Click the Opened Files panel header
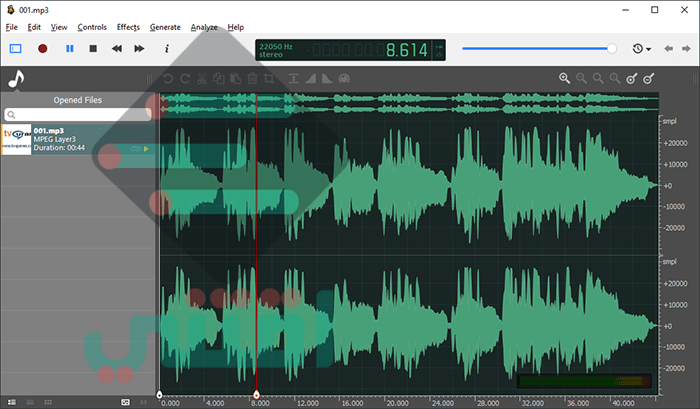Image resolution: width=700 pixels, height=409 pixels. (x=78, y=100)
